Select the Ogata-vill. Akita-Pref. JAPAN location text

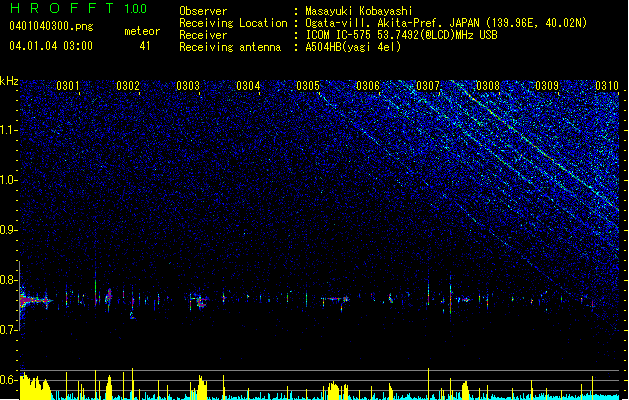[446, 23]
